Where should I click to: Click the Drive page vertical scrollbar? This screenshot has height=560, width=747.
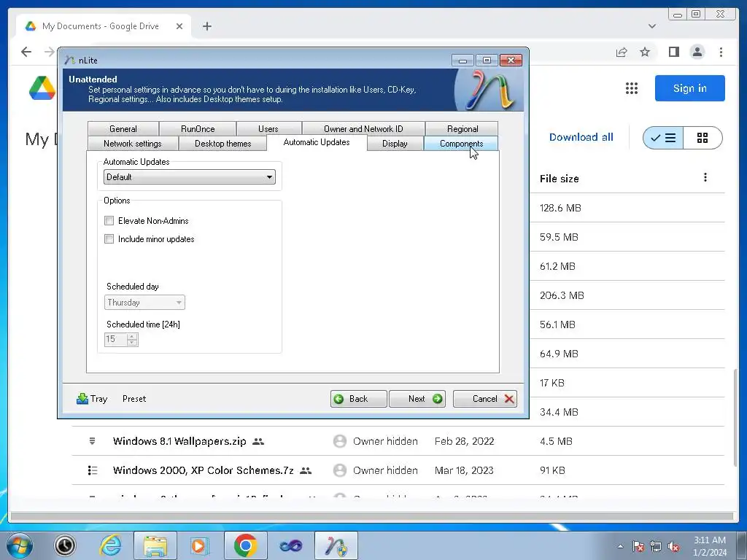(737, 416)
